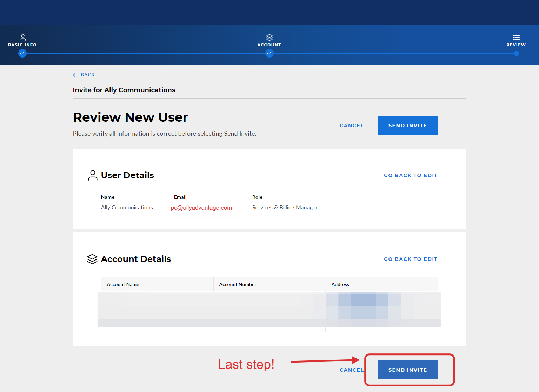This screenshot has width=539, height=392.
Task: Click the Basic Info completed checkmark
Action: (x=22, y=53)
